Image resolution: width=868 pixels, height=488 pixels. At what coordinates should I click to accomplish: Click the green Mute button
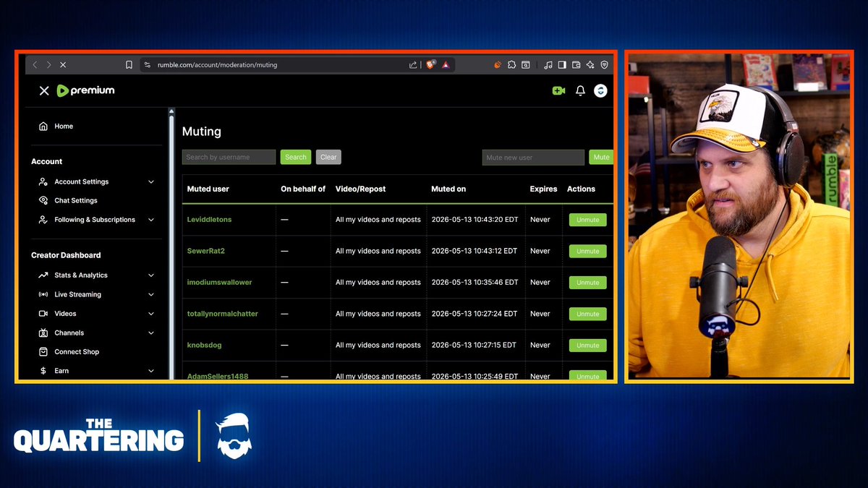tap(601, 158)
